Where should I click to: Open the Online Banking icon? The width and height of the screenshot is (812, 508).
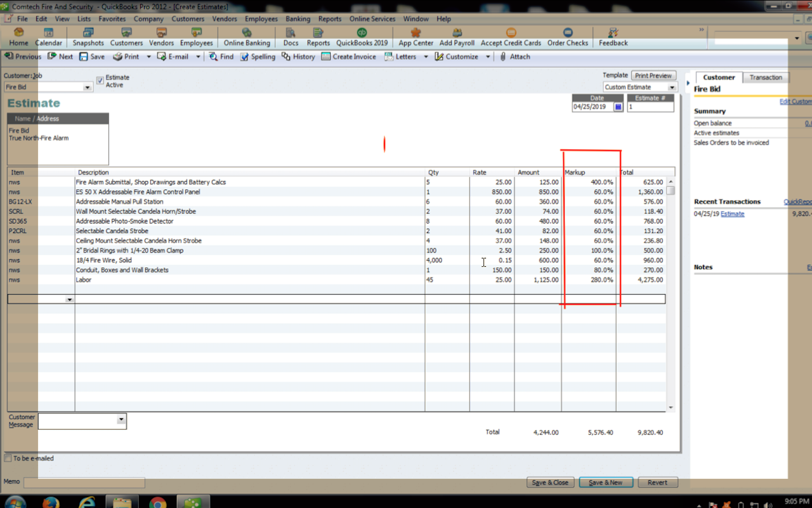point(246,36)
